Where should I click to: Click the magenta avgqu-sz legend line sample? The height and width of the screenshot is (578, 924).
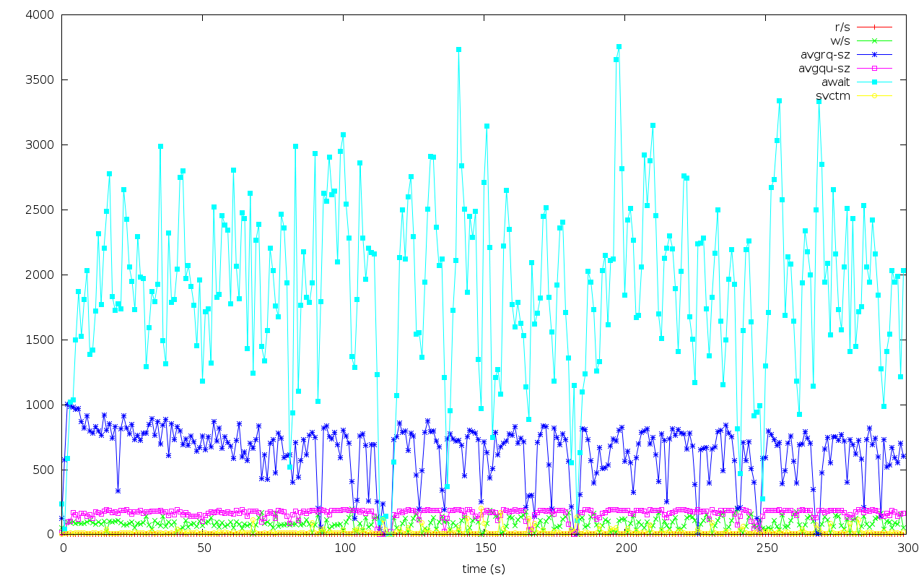tap(874, 68)
